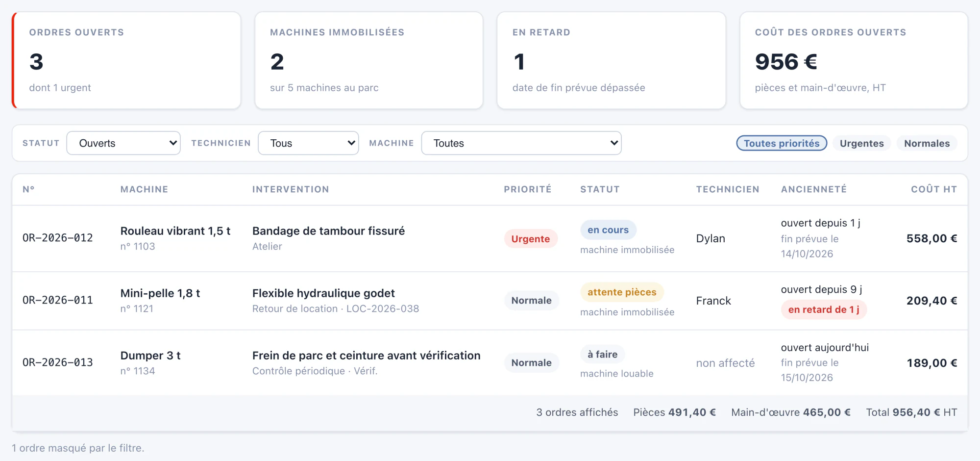This screenshot has height=461, width=980.
Task: Toggle the Normales priority filter
Action: click(x=927, y=143)
